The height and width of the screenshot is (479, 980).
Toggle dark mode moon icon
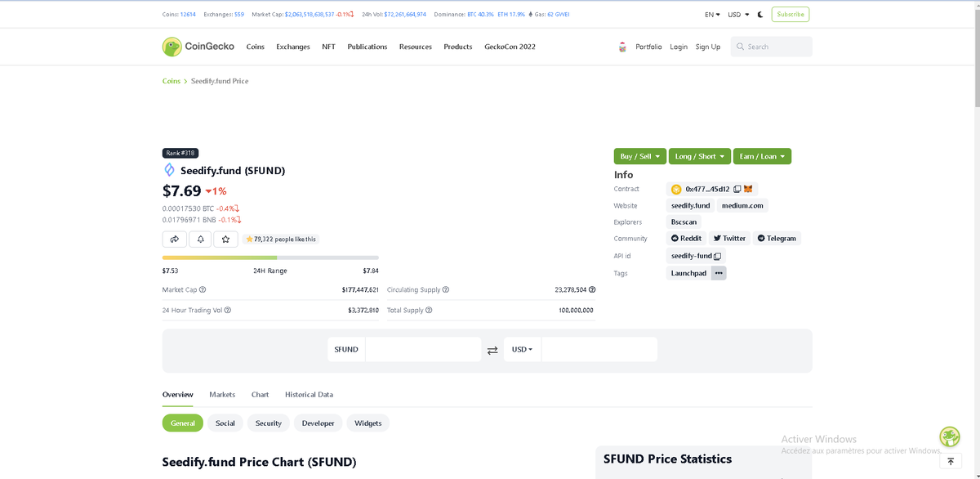(x=760, y=14)
